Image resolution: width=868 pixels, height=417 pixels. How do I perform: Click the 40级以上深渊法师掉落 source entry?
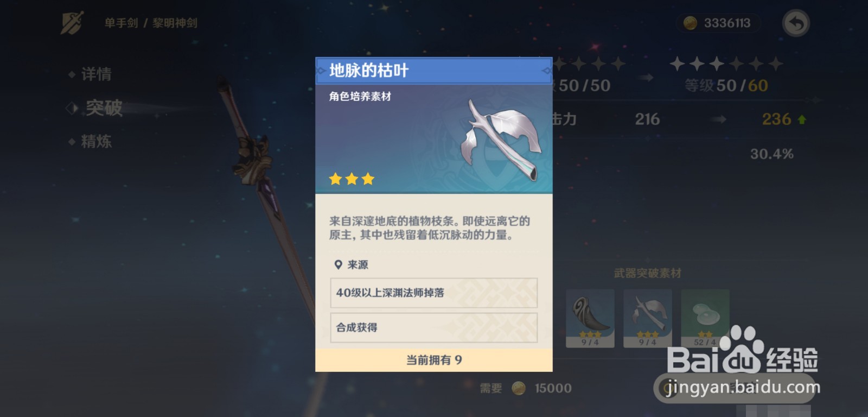coord(434,293)
